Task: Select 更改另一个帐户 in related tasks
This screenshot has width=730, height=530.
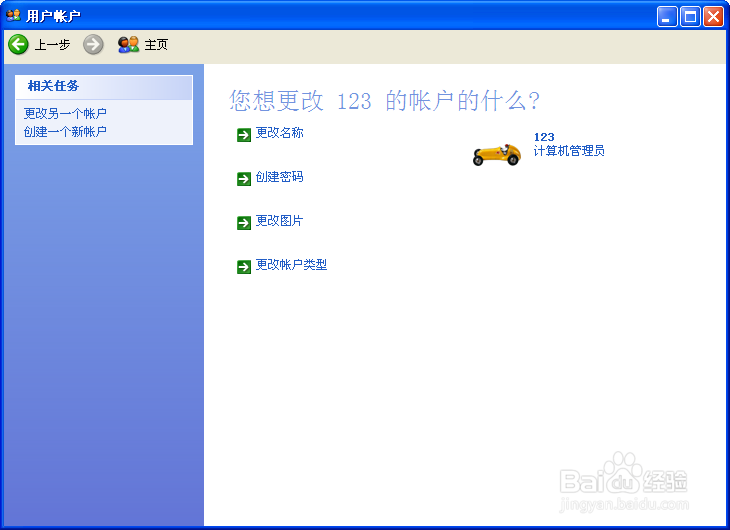Action: click(x=65, y=113)
